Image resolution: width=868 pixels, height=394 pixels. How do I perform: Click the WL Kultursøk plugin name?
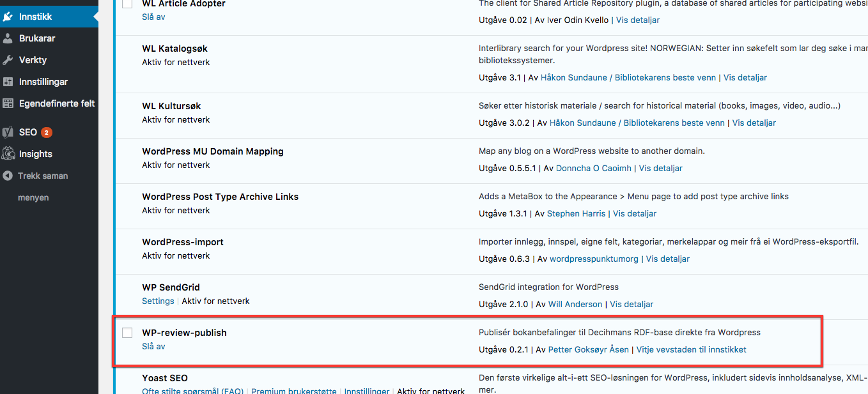171,106
